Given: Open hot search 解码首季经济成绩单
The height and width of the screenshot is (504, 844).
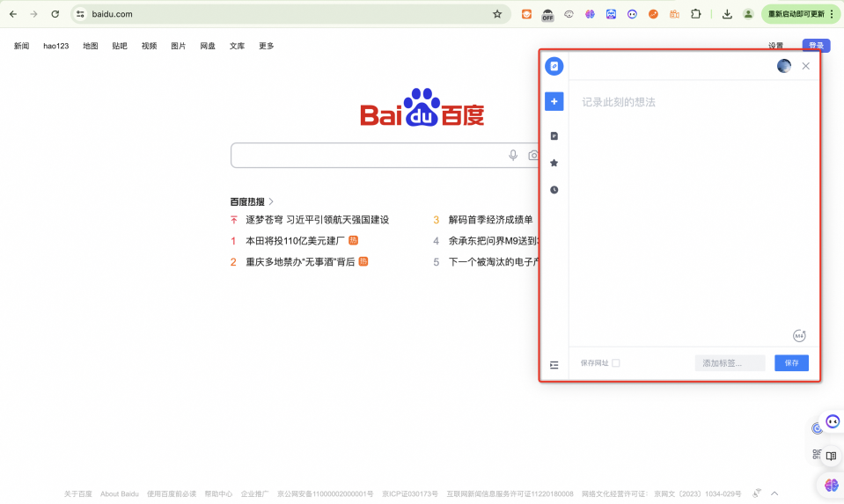Looking at the screenshot, I should click(x=490, y=220).
